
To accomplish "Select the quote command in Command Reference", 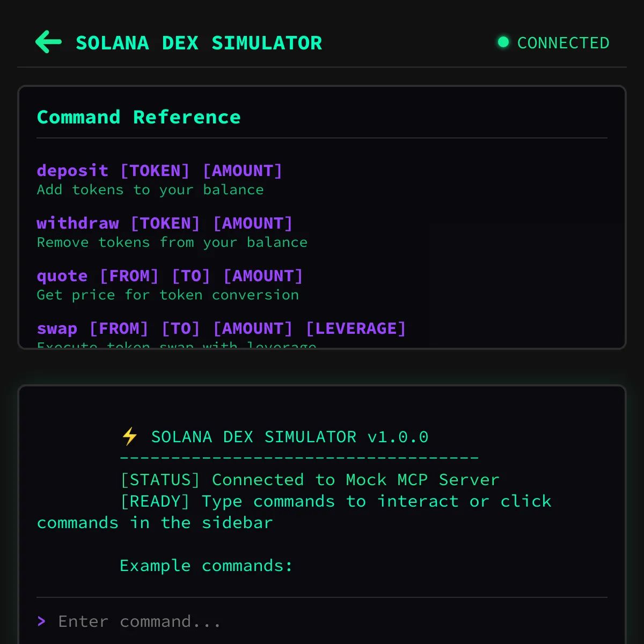I will pos(169,275).
